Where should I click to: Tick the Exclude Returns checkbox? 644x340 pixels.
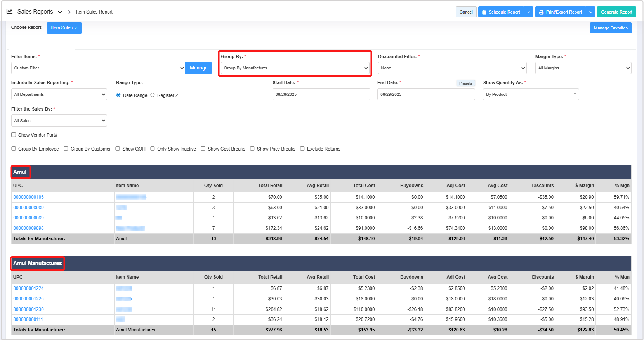tap(302, 149)
